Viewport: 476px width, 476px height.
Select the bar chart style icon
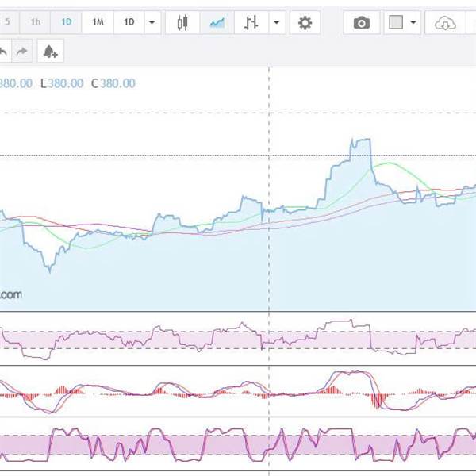(x=251, y=23)
